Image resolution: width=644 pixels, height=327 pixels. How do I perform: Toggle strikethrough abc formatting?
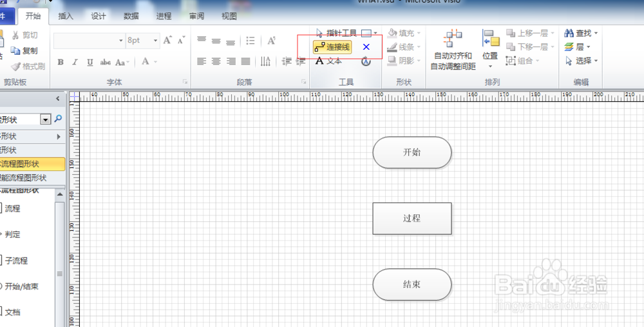[105, 62]
